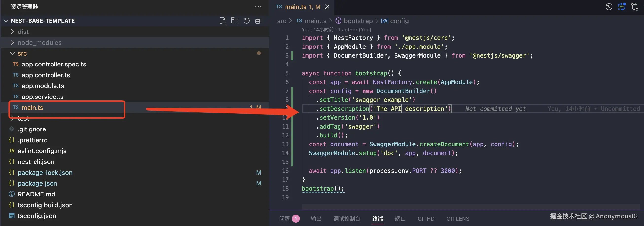Viewport: 644px width, 226px height.
Task: Open explorer More Actions ellipsis menu
Action: coord(258,7)
